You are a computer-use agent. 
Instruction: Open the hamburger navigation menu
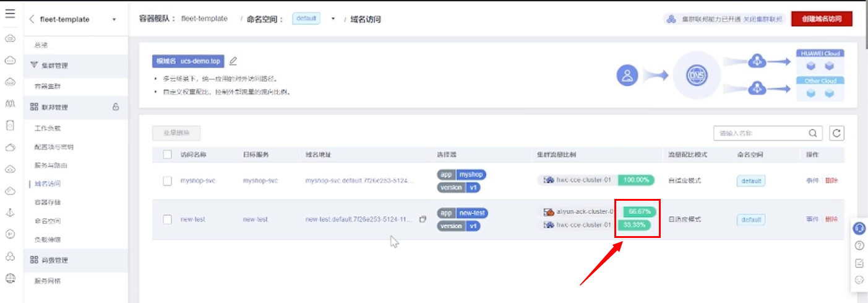pyautogui.click(x=10, y=13)
